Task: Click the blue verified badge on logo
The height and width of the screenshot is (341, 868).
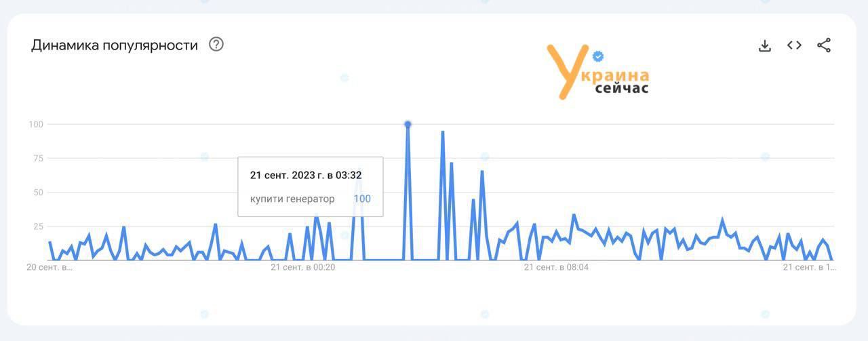Action: pos(598,56)
